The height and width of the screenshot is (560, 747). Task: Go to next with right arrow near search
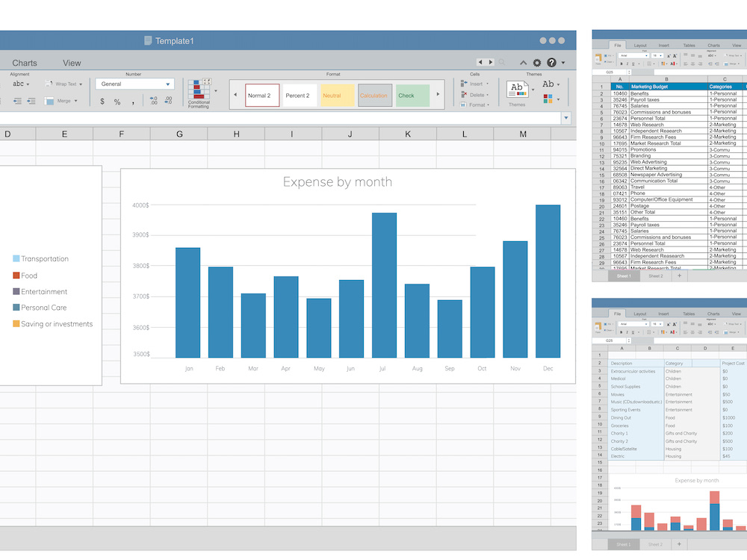[x=490, y=62]
